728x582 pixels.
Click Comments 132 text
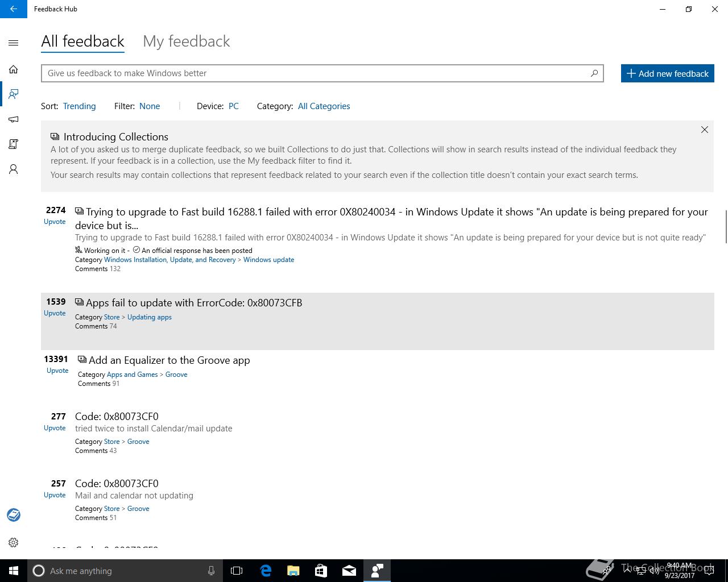98,269
